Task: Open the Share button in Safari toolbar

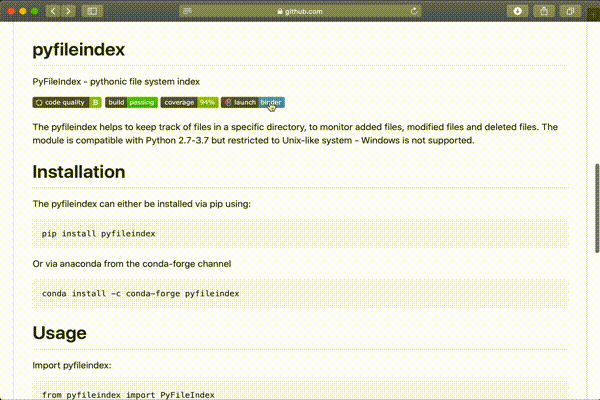Action: point(544,11)
